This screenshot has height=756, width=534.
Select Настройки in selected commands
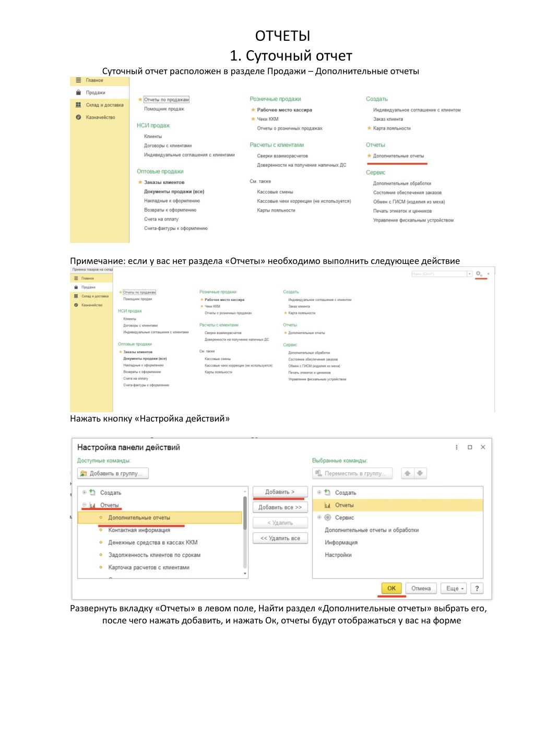(338, 555)
